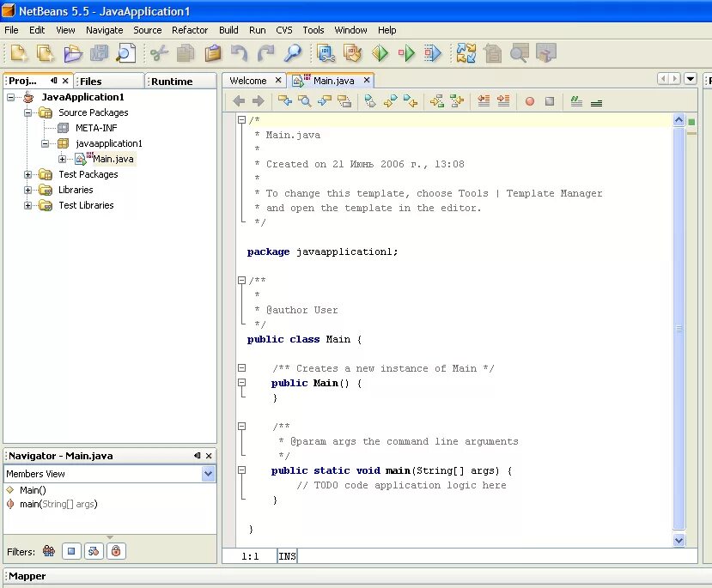Navigate back using the editor back arrow
712x588 pixels.
pyautogui.click(x=239, y=101)
